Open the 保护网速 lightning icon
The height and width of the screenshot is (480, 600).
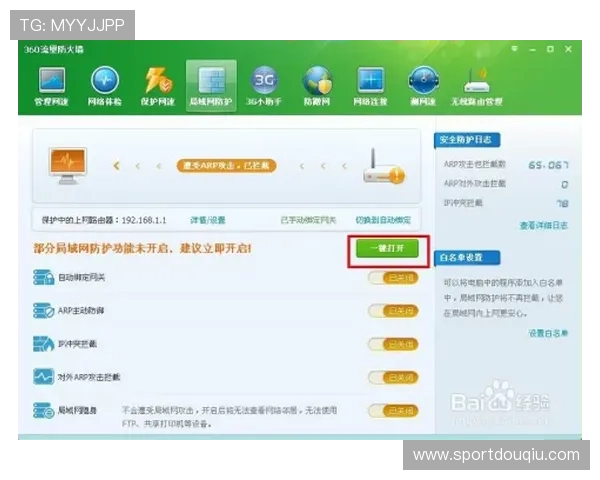point(158,86)
